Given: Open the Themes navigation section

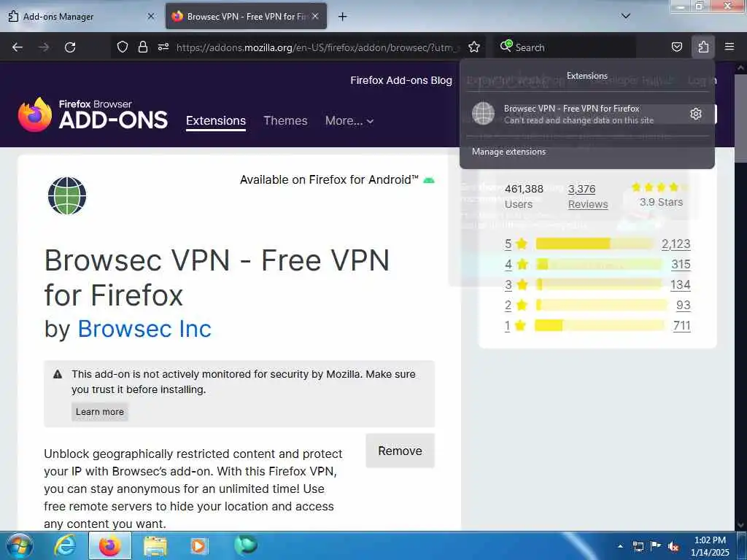Looking at the screenshot, I should tap(285, 121).
